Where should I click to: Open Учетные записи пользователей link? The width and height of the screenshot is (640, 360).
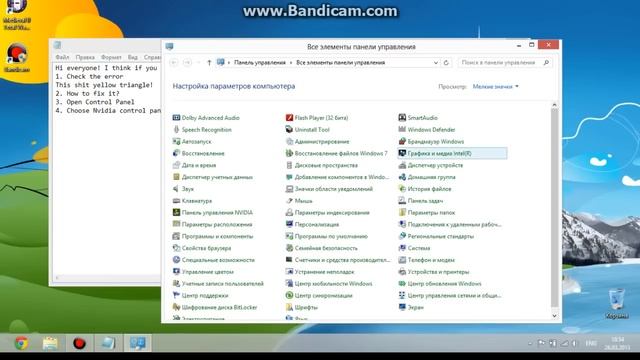[222, 283]
